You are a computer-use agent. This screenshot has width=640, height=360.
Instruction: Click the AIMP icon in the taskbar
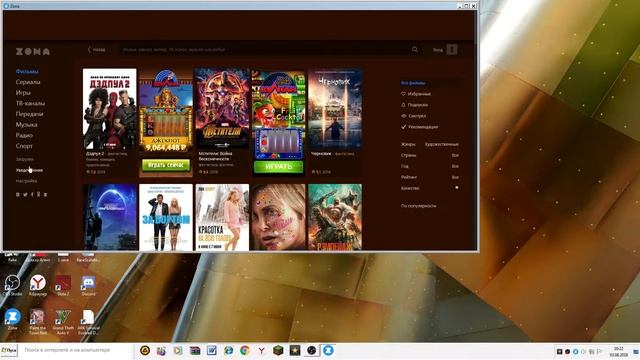click(145, 350)
